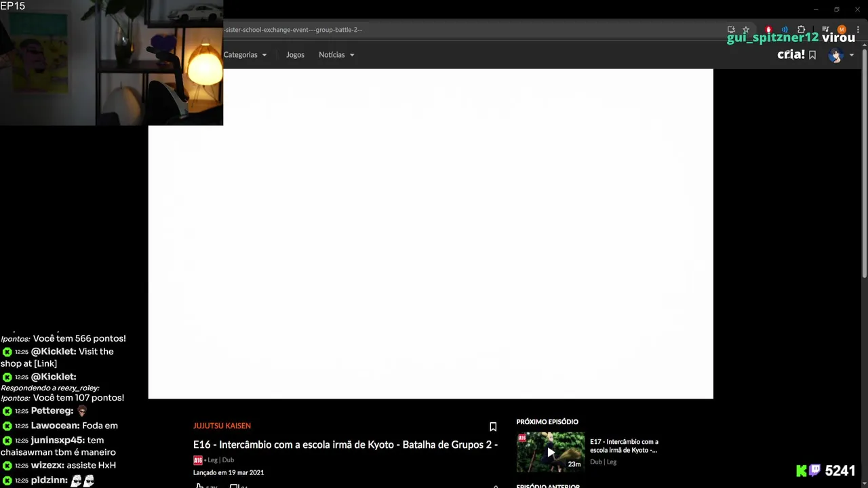The height and width of the screenshot is (488, 868).
Task: Click the A16 age rating badge
Action: coord(198,460)
